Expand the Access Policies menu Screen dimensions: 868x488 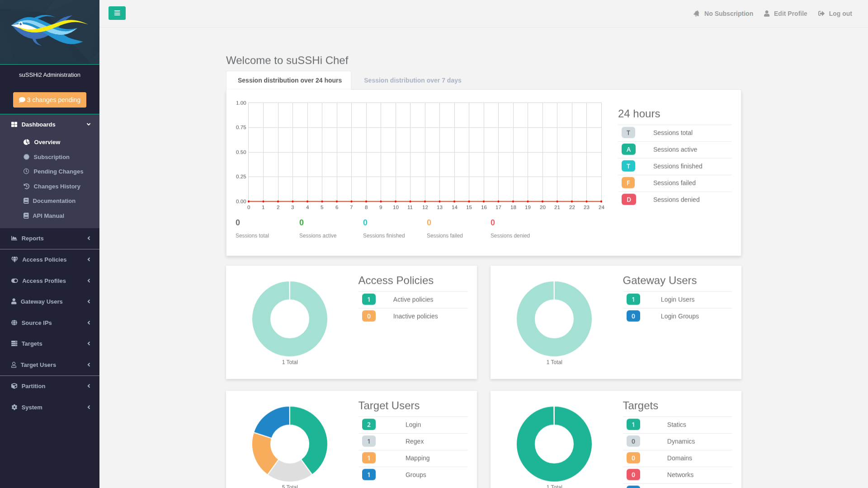(50, 259)
